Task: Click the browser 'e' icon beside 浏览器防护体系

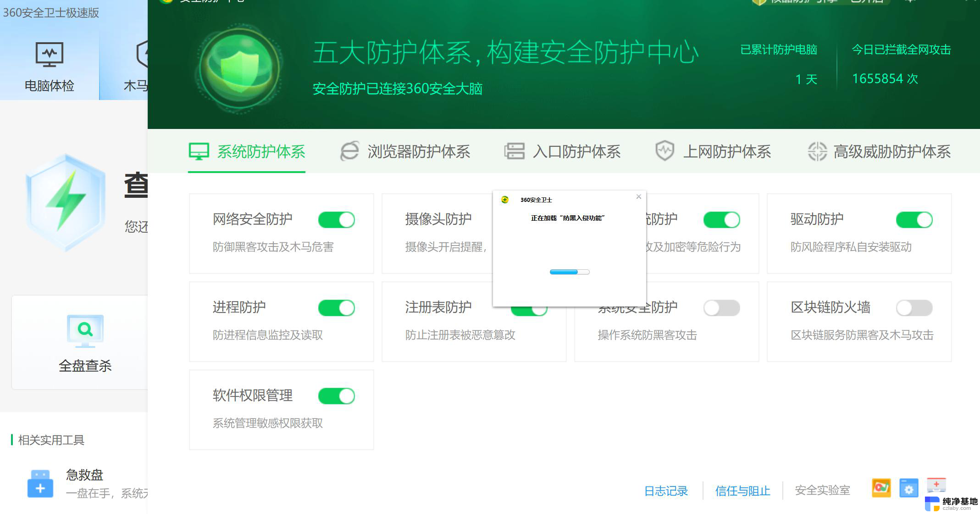Action: coord(349,151)
